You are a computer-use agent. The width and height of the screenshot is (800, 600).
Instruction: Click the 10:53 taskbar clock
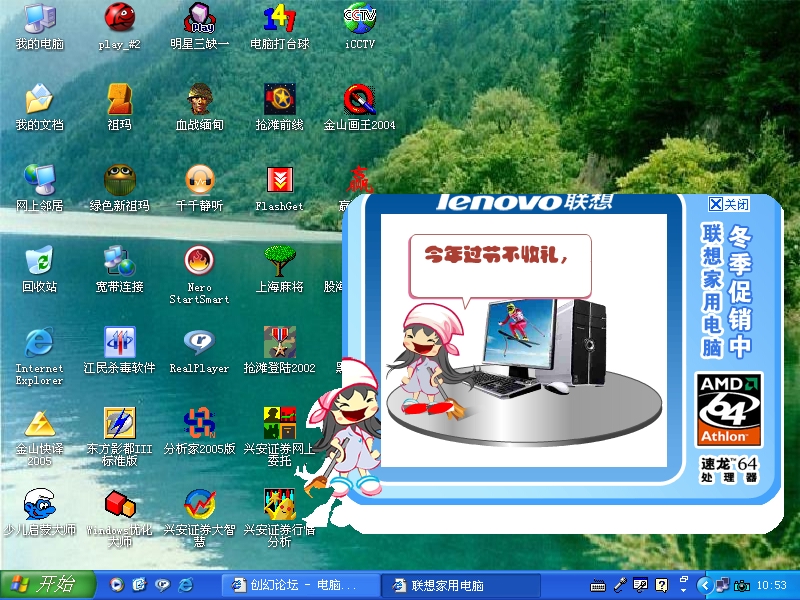[x=771, y=585]
